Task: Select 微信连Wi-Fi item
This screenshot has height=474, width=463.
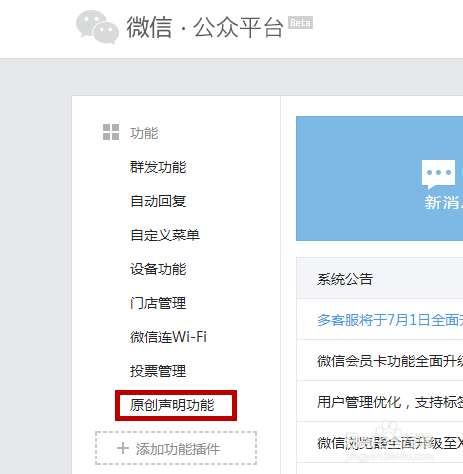Action: point(168,337)
